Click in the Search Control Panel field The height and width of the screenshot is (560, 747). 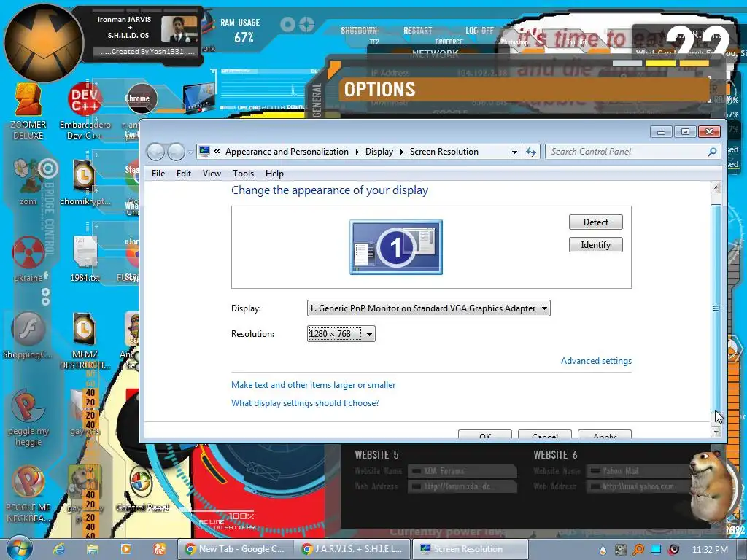tap(627, 152)
